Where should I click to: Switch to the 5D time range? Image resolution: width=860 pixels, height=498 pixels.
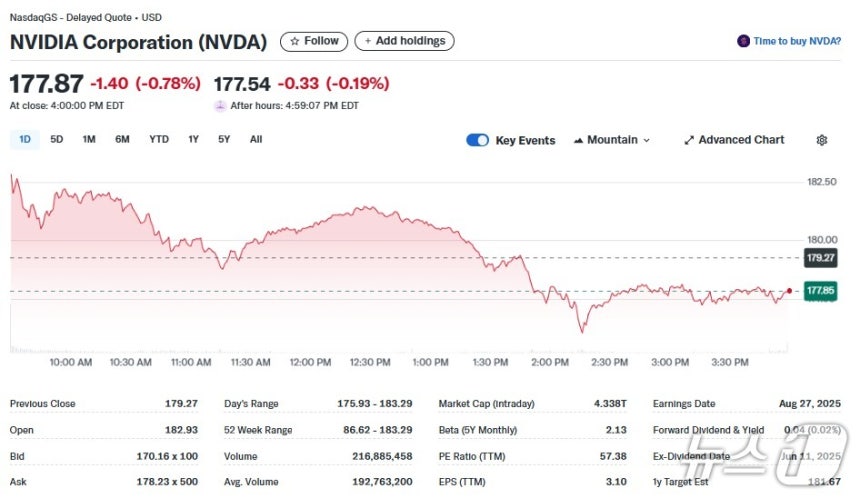pyautogui.click(x=56, y=139)
